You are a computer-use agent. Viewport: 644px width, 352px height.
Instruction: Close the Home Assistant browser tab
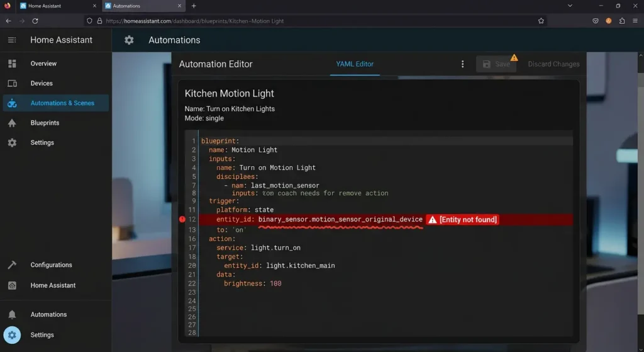94,6
